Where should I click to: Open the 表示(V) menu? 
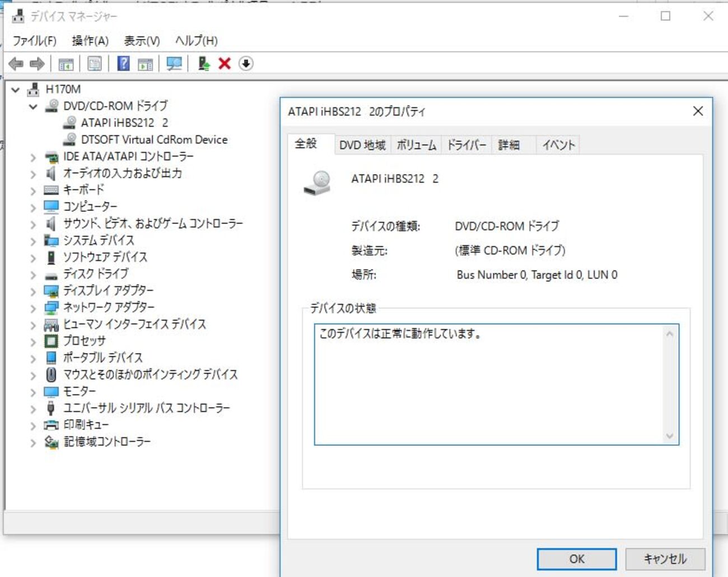(x=142, y=41)
